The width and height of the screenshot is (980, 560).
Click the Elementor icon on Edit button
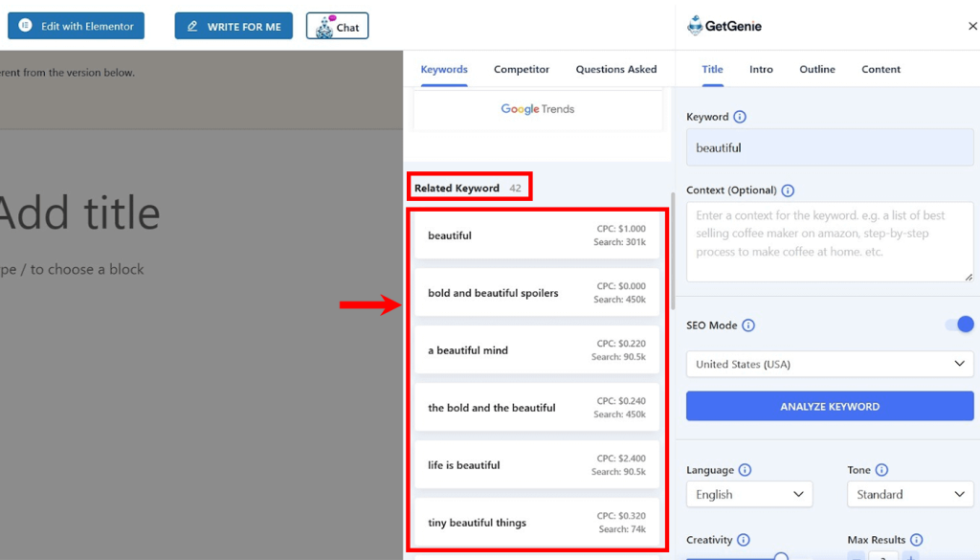(25, 26)
